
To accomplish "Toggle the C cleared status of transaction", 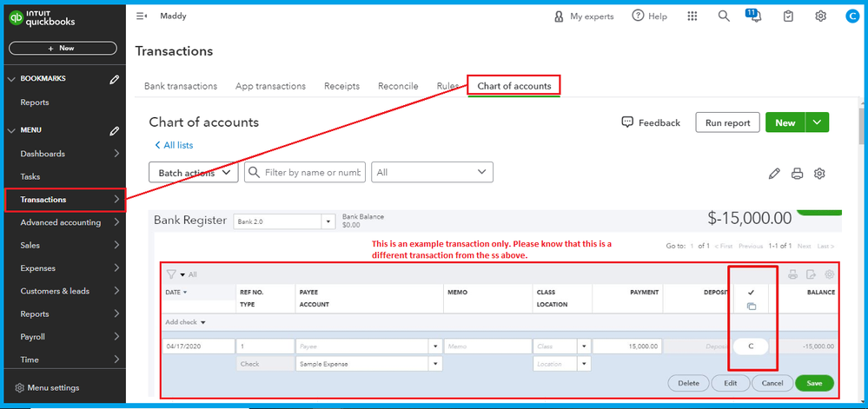I will 752,346.
